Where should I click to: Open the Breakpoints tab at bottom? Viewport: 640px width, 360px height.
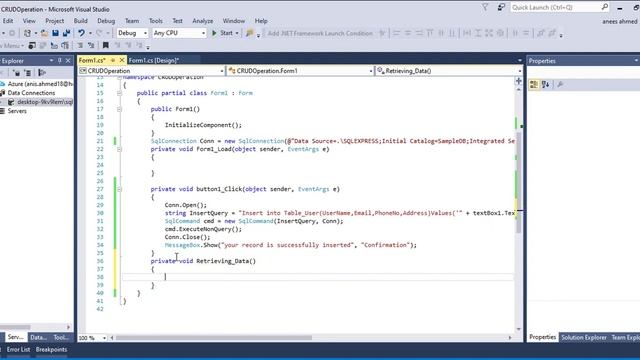(51, 350)
